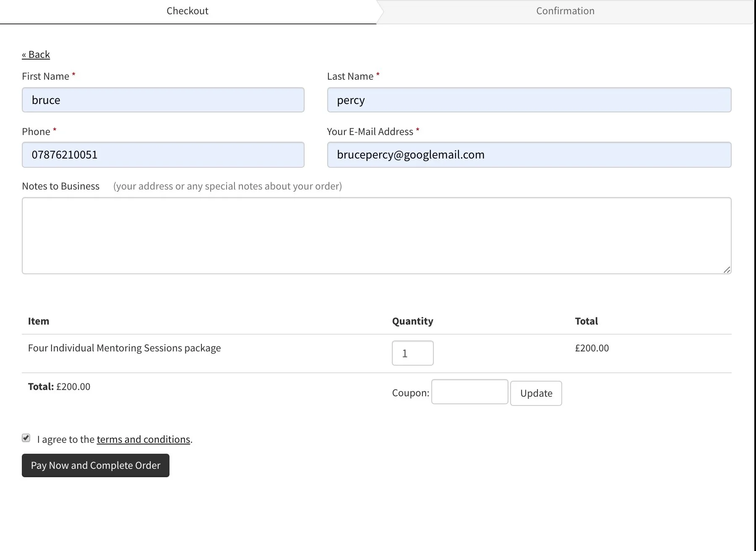The image size is (756, 551).
Task: Click the Back link
Action: 36,55
